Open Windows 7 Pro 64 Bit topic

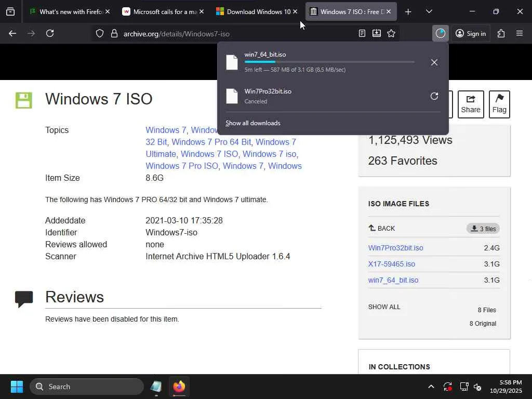(x=211, y=142)
